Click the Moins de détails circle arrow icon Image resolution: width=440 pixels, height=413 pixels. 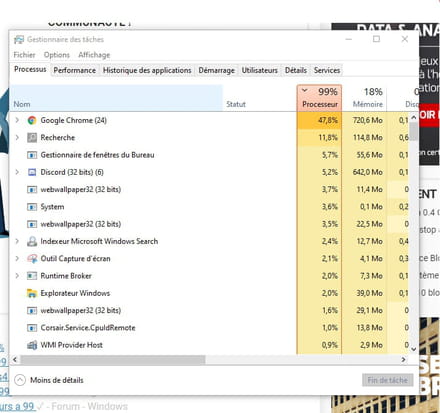click(x=20, y=380)
